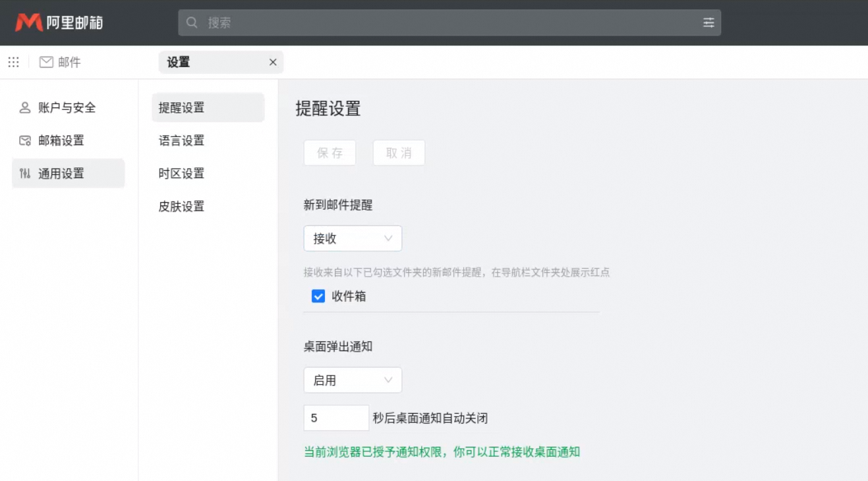
Task: Open the app grid launcher icon
Action: (x=13, y=62)
